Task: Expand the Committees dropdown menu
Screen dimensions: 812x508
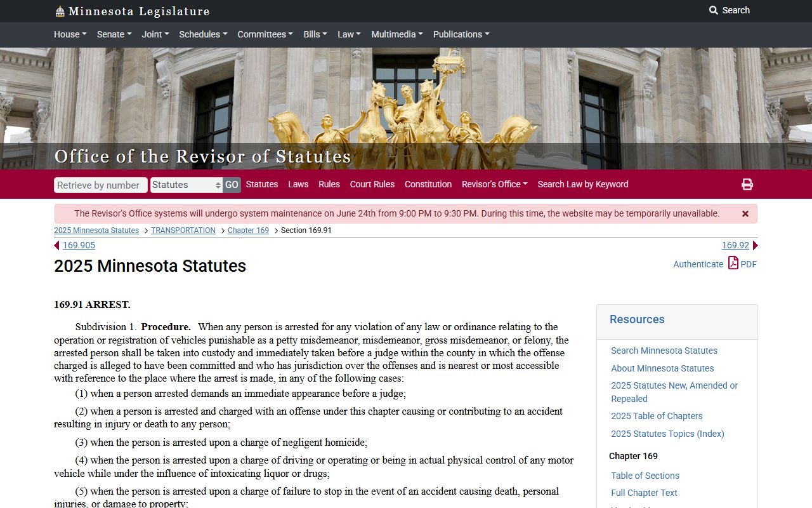Action: [x=265, y=34]
